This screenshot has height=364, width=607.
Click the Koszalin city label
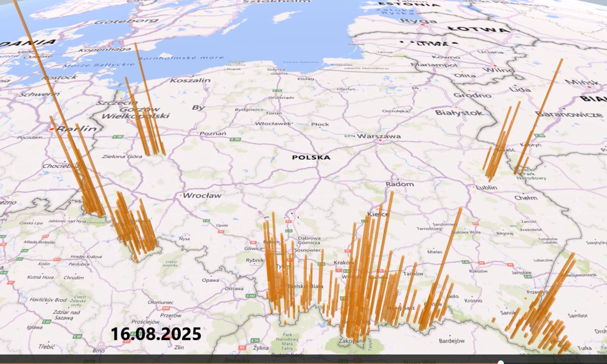tap(190, 80)
